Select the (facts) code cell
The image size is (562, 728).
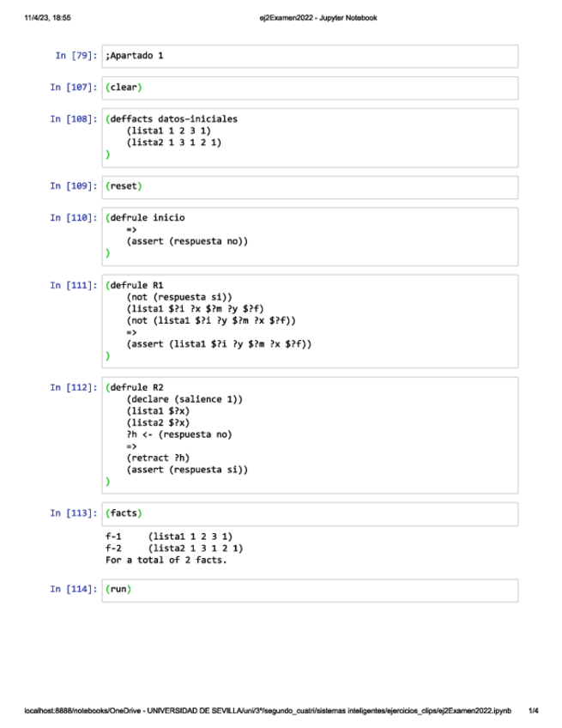coord(310,514)
